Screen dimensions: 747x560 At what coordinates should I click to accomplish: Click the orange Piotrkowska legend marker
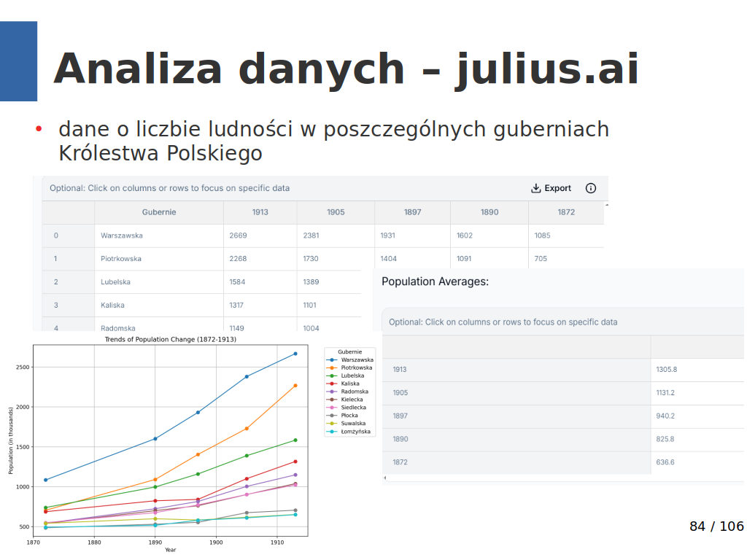coord(332,367)
